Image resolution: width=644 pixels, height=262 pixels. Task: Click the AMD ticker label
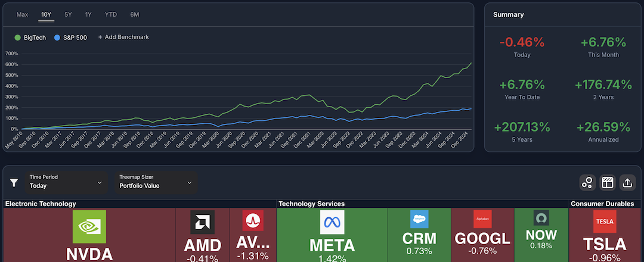click(x=203, y=245)
